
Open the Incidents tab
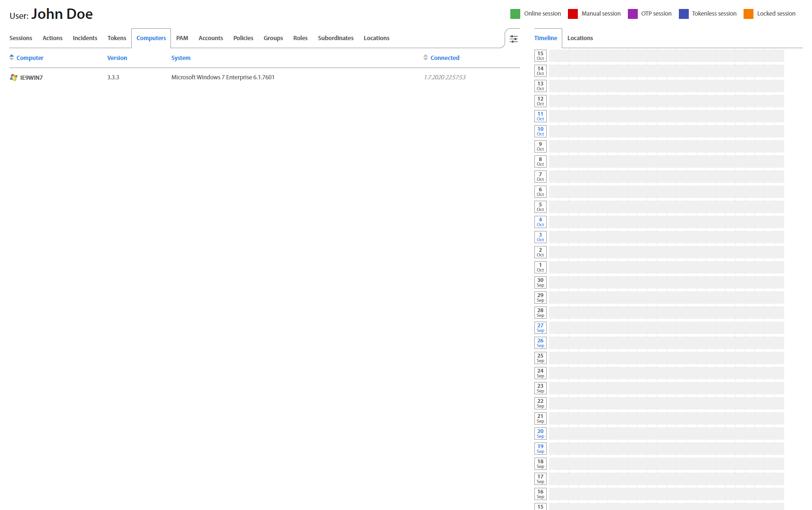pos(85,38)
